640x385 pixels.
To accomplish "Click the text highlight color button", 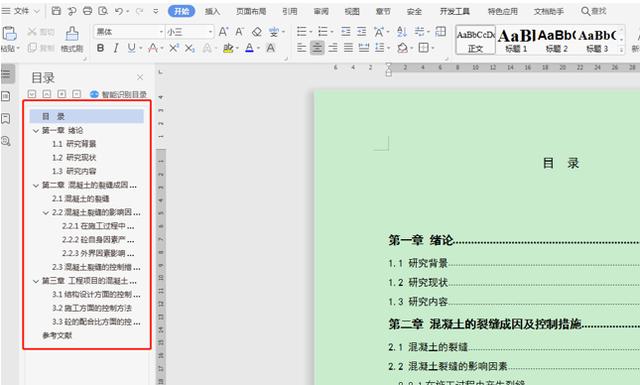I will 228,48.
